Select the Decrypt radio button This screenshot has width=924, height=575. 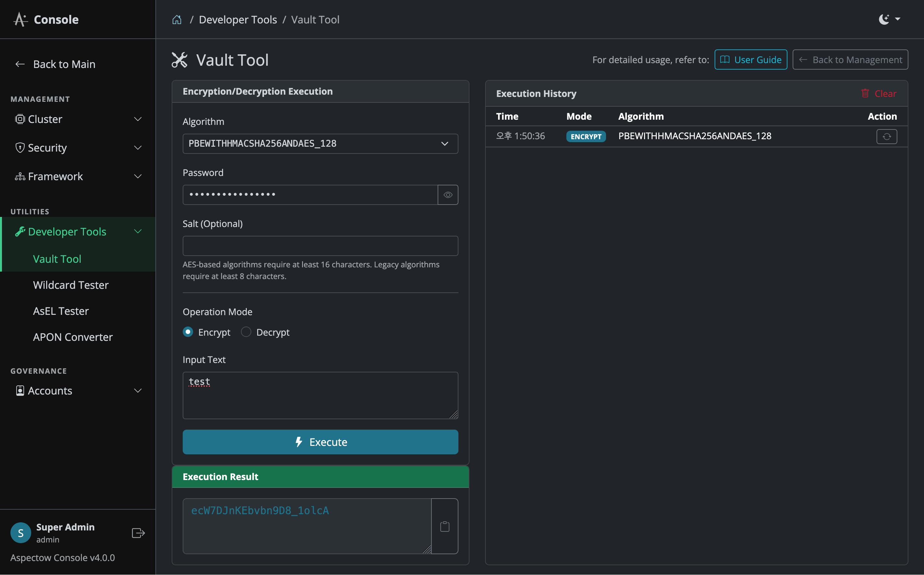246,332
